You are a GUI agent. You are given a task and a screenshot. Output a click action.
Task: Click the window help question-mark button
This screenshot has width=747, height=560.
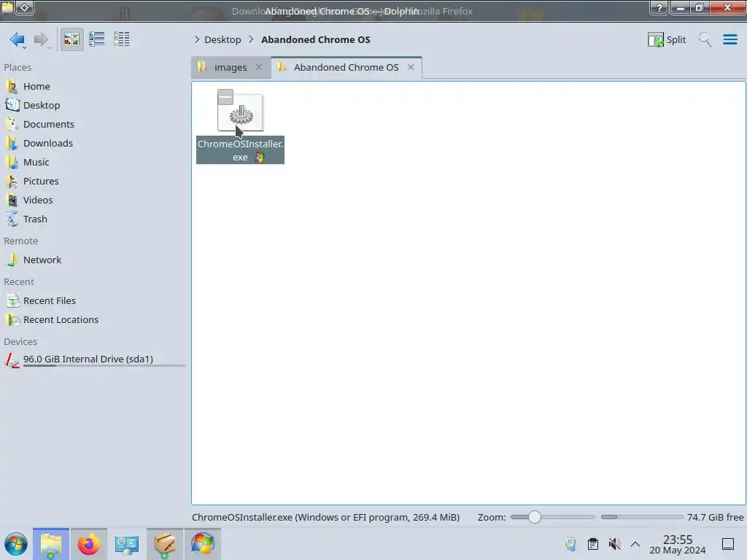coord(659,7)
